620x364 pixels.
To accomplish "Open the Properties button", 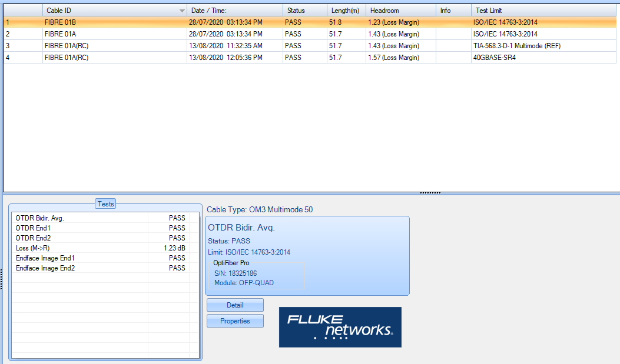I will coord(235,321).
